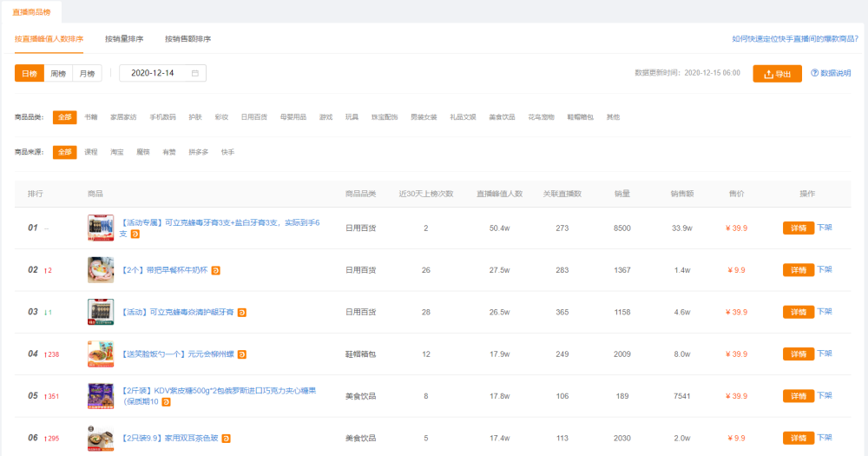868x456 pixels.
Task: Filter category by 礼品文娱
Action: click(x=463, y=117)
